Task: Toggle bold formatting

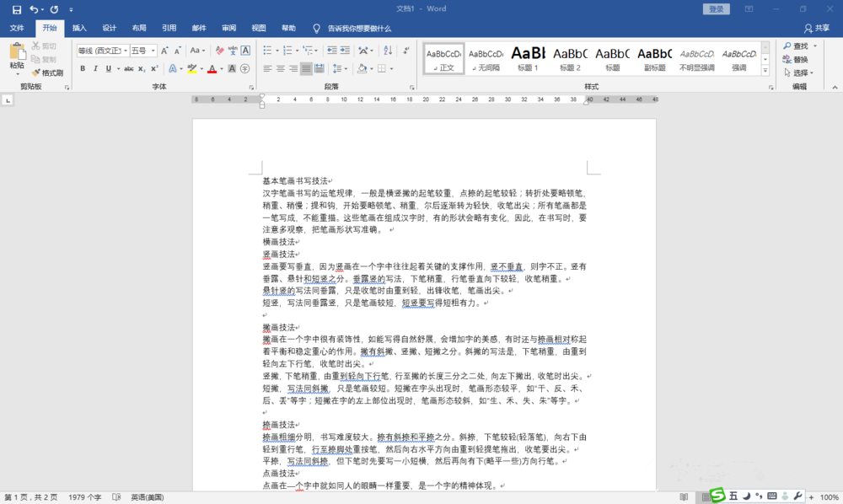Action: point(83,69)
